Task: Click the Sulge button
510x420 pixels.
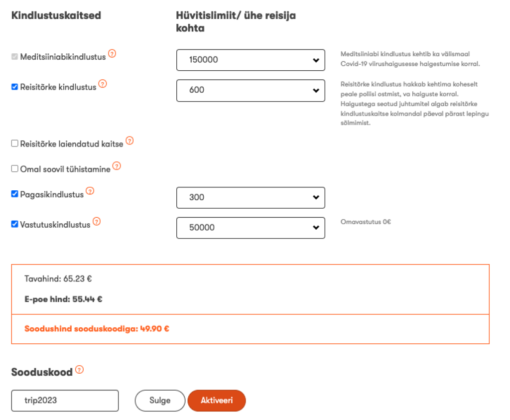Action: [x=160, y=401]
